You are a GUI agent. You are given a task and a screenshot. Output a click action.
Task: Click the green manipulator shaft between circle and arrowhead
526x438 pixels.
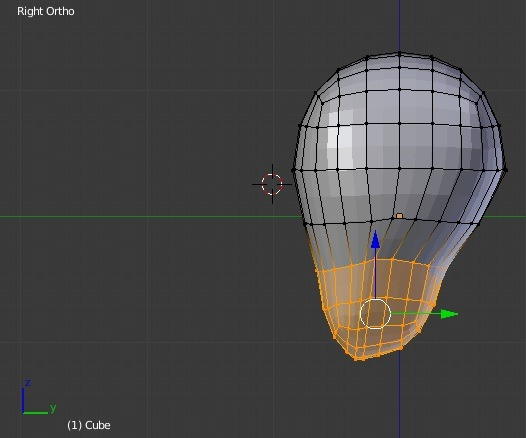pyautogui.click(x=416, y=314)
